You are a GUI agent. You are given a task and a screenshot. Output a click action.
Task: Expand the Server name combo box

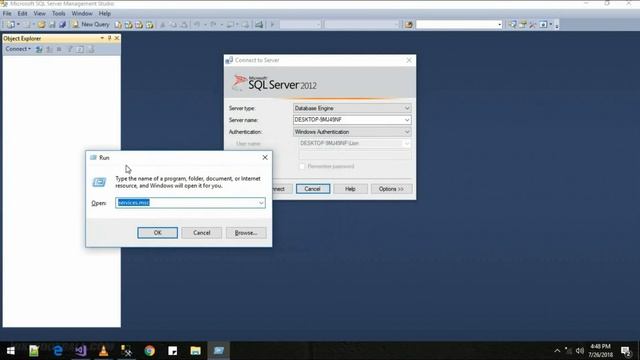(407, 120)
